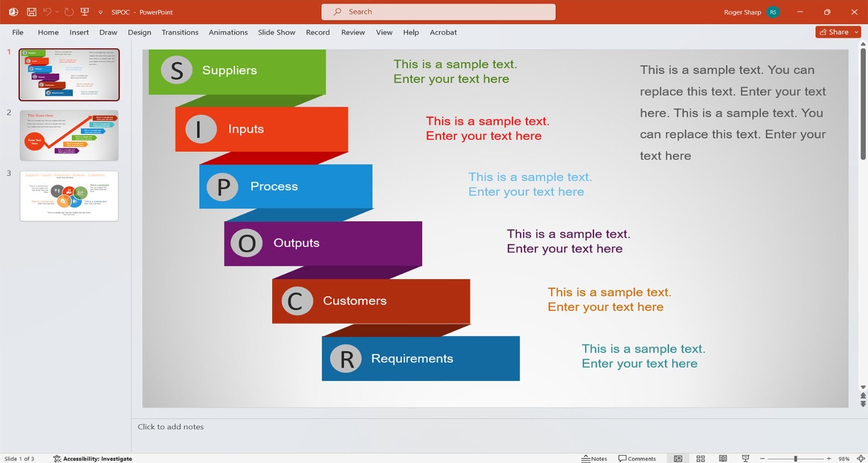Click the zoom in plus icon

coord(829,459)
